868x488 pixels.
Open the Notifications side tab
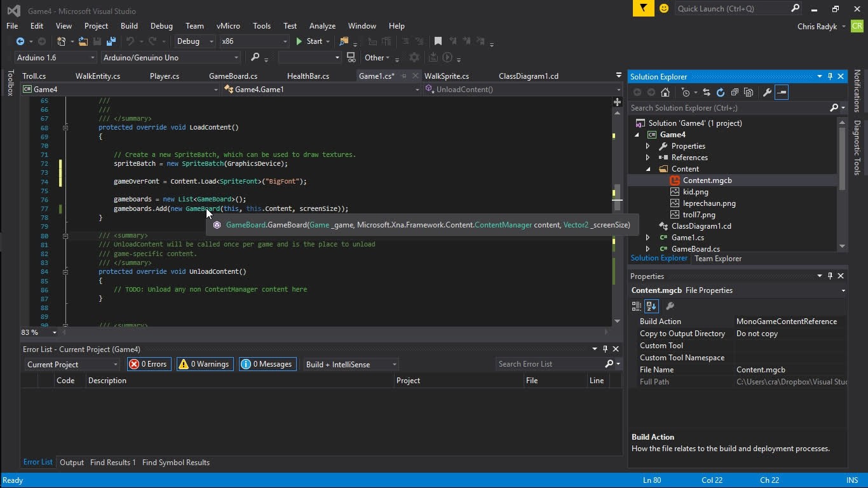click(x=857, y=90)
